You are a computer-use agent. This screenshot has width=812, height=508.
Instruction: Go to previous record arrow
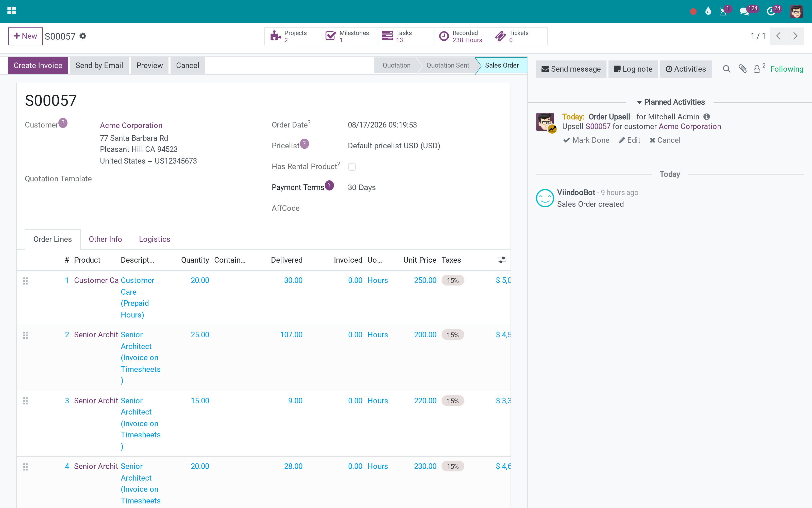point(779,36)
